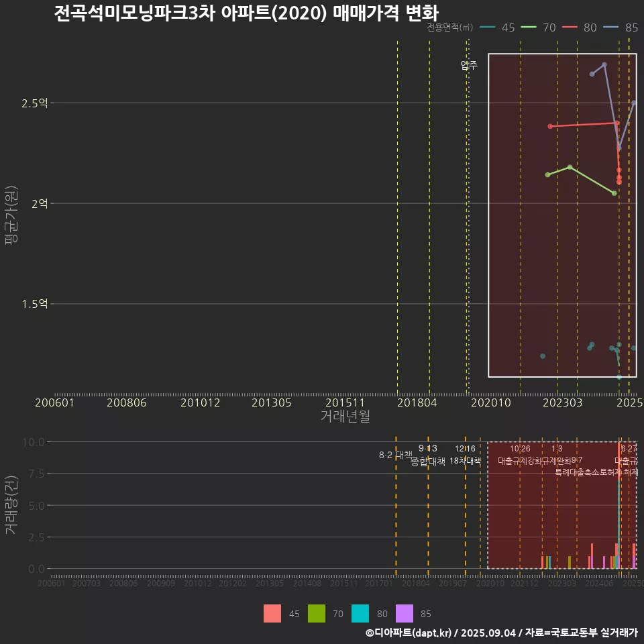Click the 2.5억 y-axis label

[x=34, y=103]
